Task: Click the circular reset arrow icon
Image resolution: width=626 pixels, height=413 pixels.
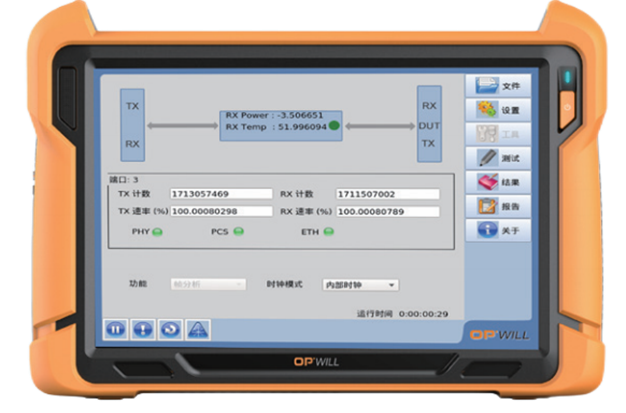Action: (170, 328)
